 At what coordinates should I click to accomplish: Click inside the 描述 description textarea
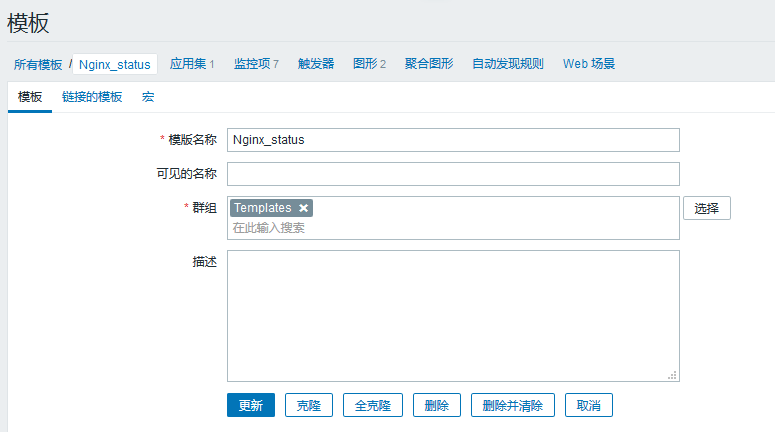pos(453,315)
